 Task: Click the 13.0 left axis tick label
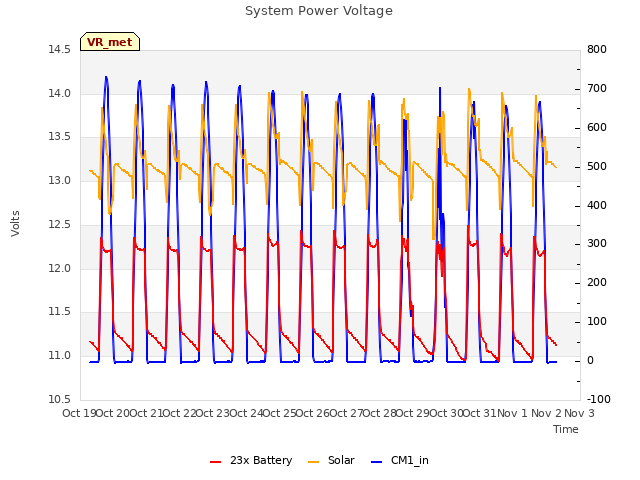tap(59, 180)
